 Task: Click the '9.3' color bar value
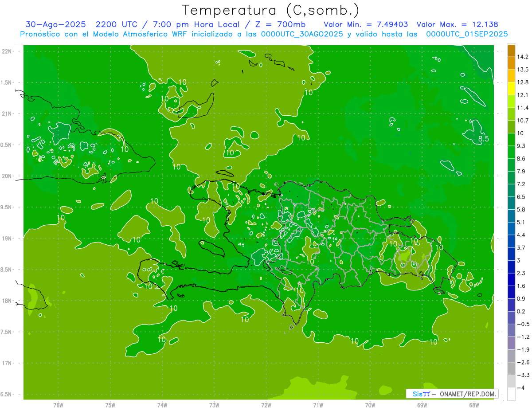pyautogui.click(x=521, y=146)
